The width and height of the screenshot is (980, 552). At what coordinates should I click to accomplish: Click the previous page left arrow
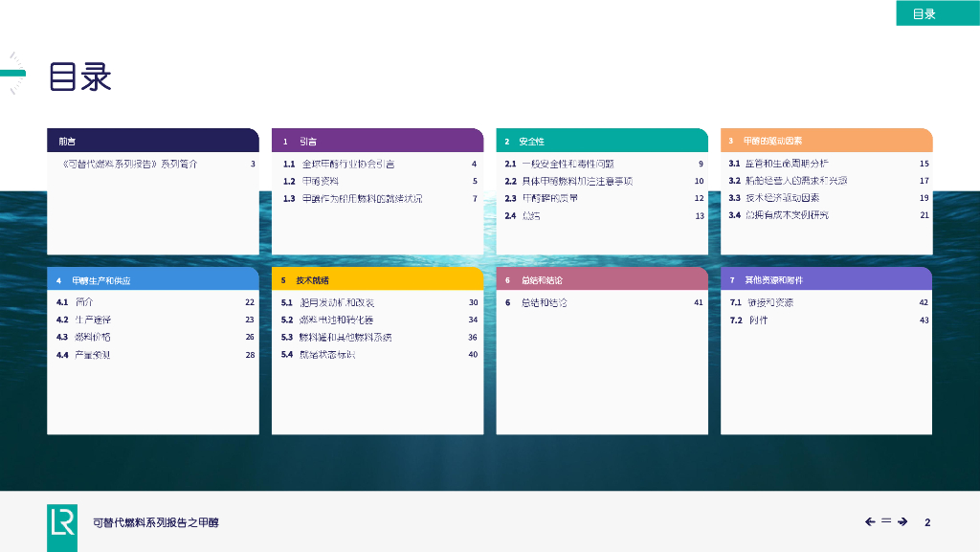pos(870,522)
